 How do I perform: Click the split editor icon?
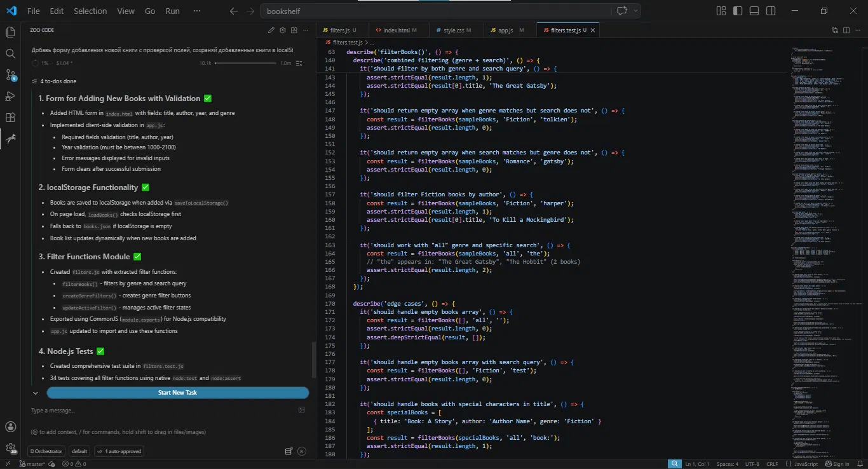(847, 30)
